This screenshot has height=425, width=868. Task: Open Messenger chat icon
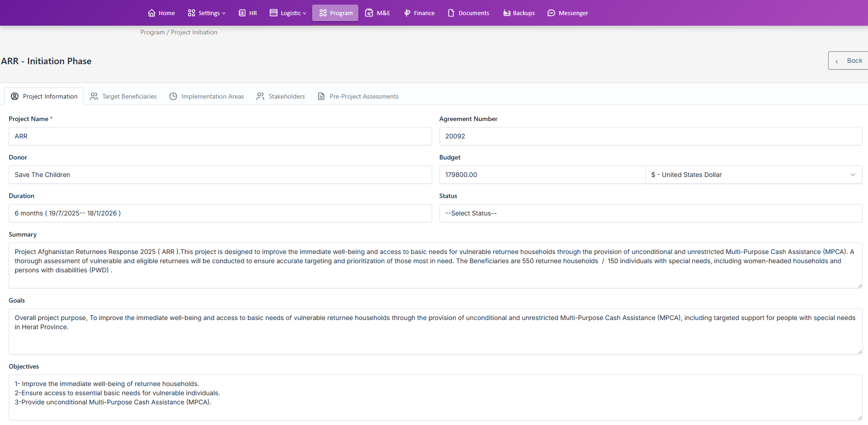551,13
